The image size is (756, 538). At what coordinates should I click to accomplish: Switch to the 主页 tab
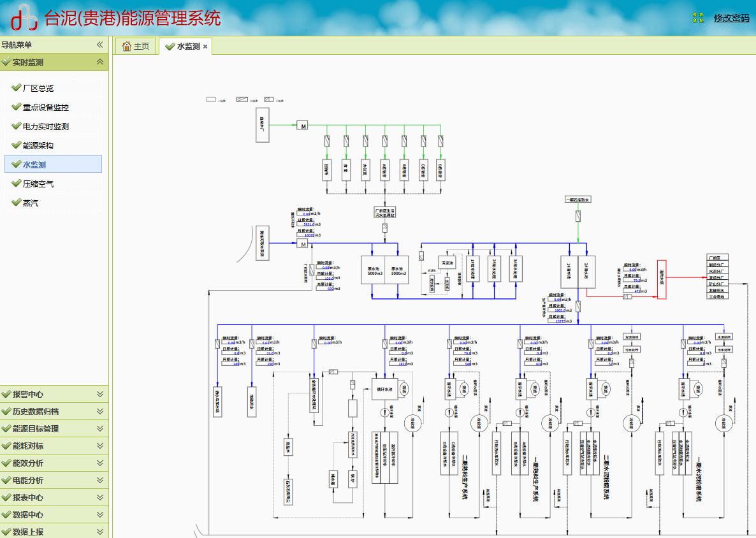(x=136, y=47)
